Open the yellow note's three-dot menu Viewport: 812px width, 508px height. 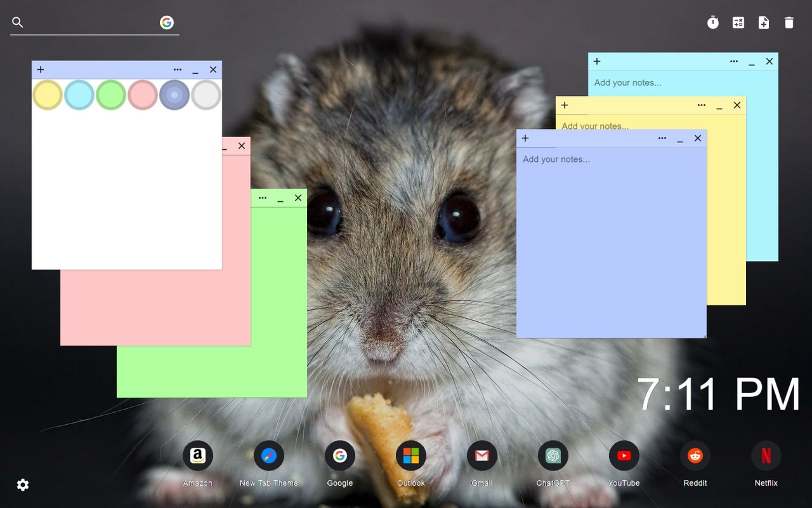tap(702, 105)
